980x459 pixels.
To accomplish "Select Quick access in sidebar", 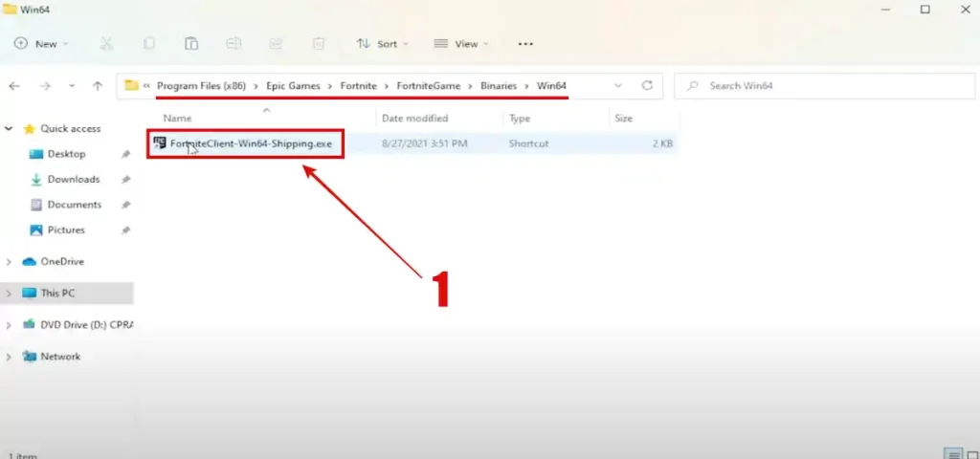I will 70,129.
